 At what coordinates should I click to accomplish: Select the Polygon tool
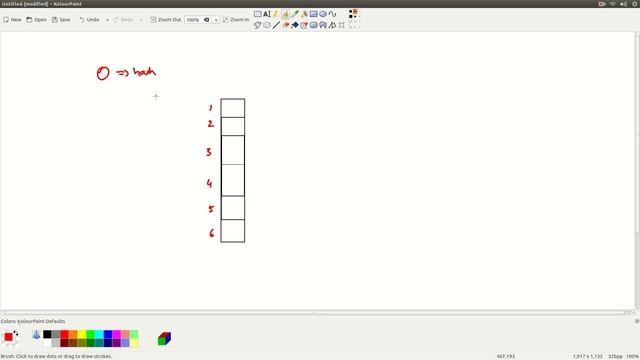coord(323,25)
